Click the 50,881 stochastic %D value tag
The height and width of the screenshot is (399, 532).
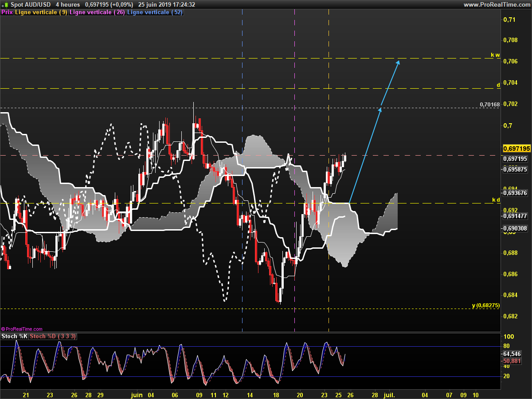(x=512, y=361)
